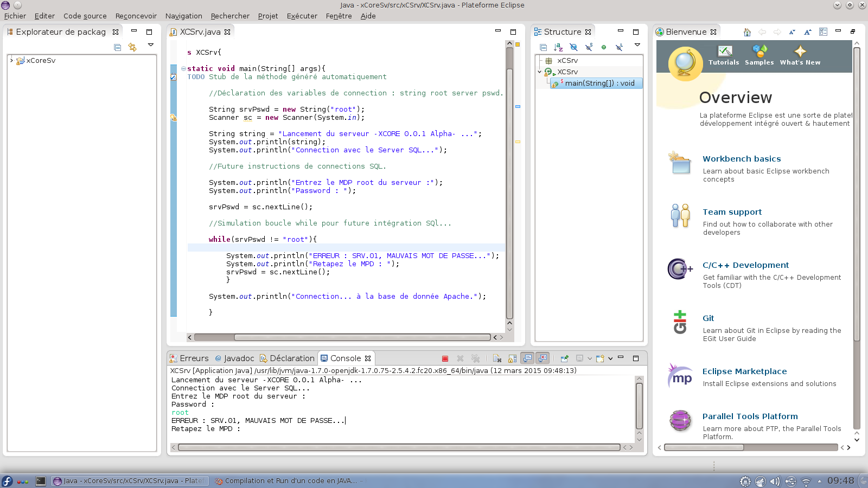Screen dimensions: 868x488
Task: Open the Workbench basics link
Action: pos(742,159)
